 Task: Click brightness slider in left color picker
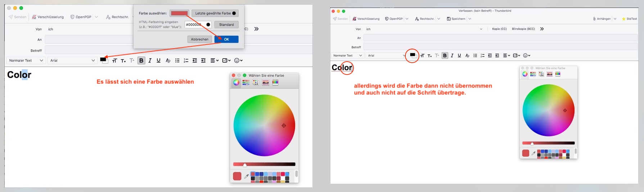[x=264, y=164]
